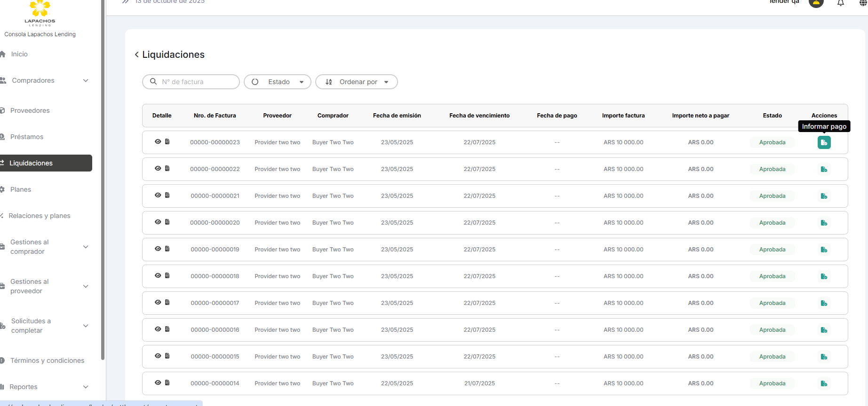Click Informar pago icon for invoice 00000-00000014
Screen dimensions: 868x406
point(824,383)
